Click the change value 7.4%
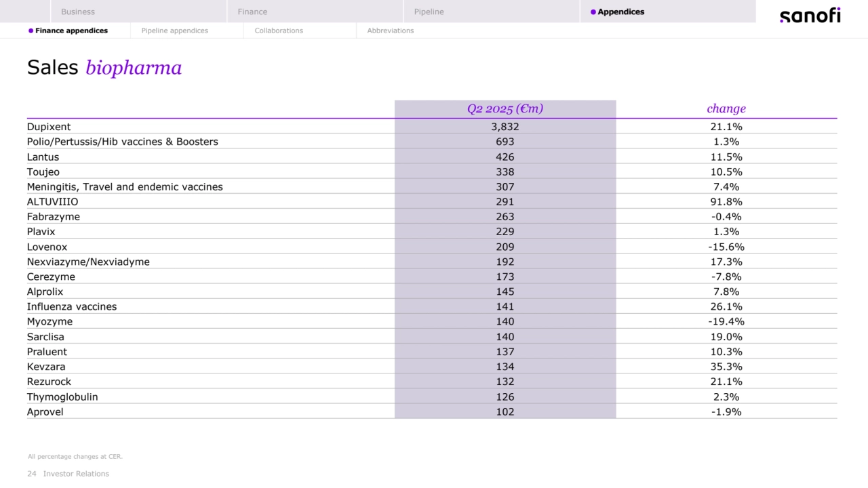This screenshot has width=868, height=488. click(726, 186)
